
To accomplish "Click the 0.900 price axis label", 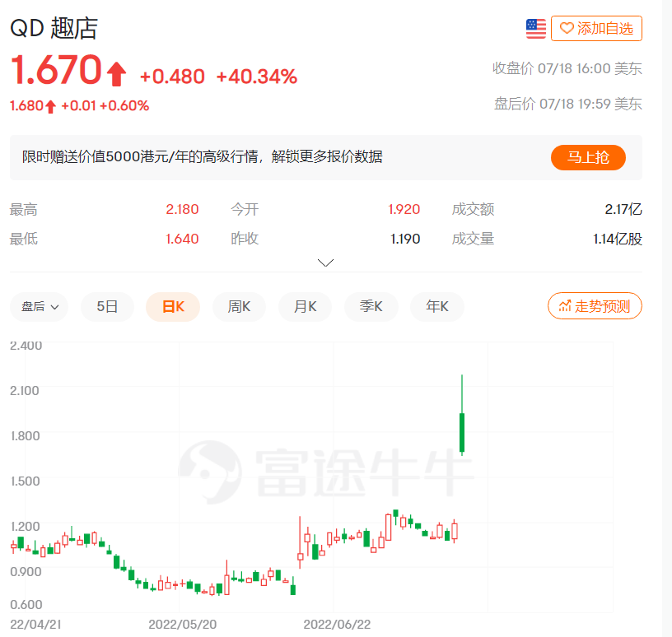I will [26, 571].
